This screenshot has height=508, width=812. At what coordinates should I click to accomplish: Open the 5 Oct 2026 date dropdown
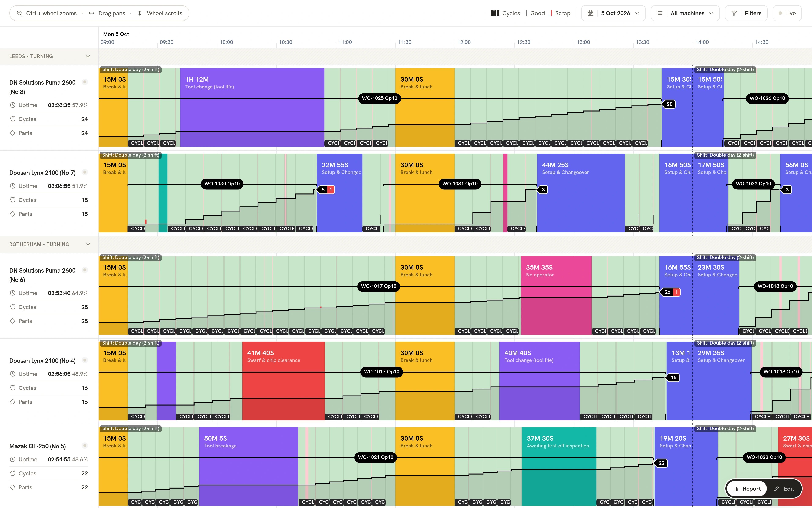click(x=613, y=13)
